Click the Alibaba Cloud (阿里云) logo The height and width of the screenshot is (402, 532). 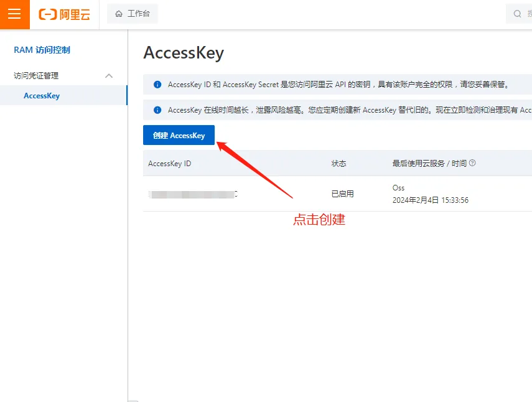64,14
